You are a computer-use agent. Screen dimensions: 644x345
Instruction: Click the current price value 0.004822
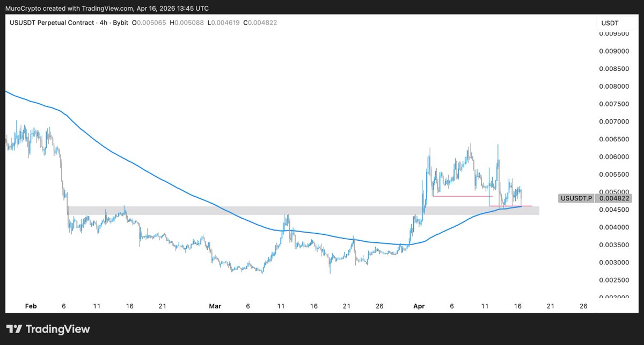coord(613,198)
